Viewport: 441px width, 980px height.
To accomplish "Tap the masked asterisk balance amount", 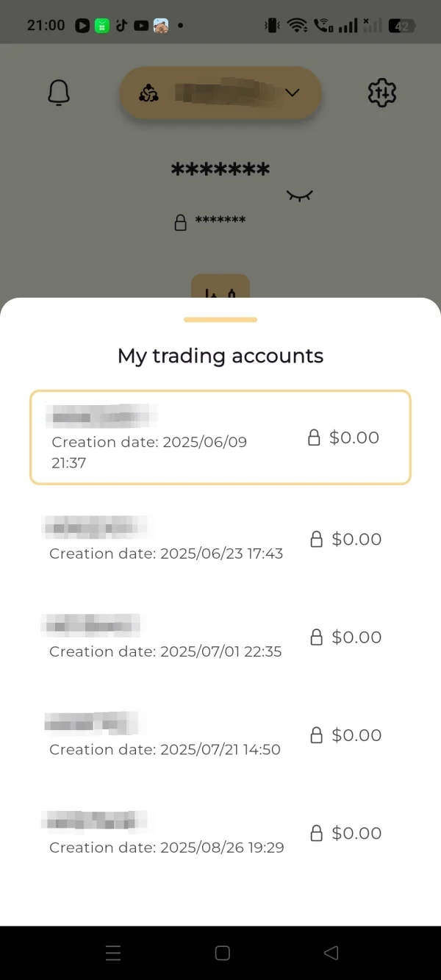I will [x=220, y=170].
